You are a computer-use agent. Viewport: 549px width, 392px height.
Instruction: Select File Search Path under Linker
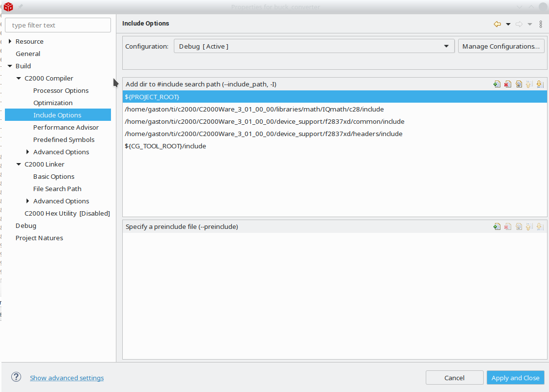click(57, 189)
